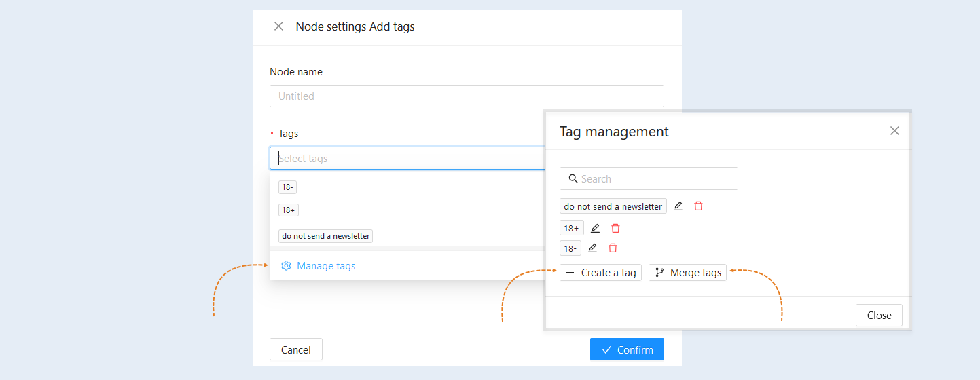The width and height of the screenshot is (980, 380).
Task: Focus the Search field in Tag management
Action: 649,178
